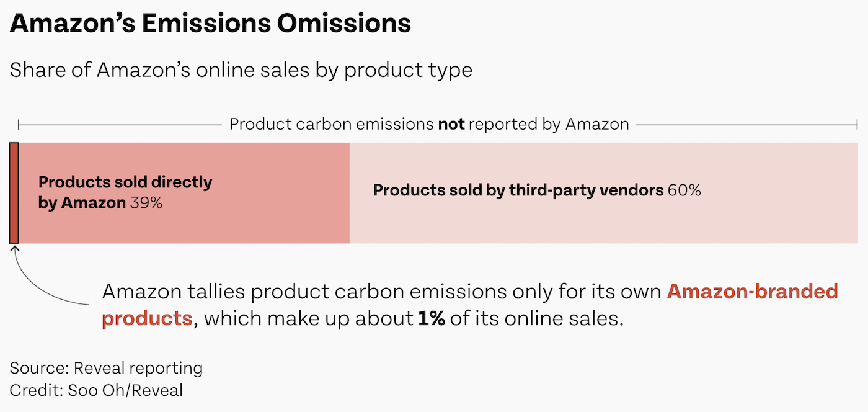Click the subtitle about share of online sales
This screenshot has height=412, width=868.
pos(241,70)
